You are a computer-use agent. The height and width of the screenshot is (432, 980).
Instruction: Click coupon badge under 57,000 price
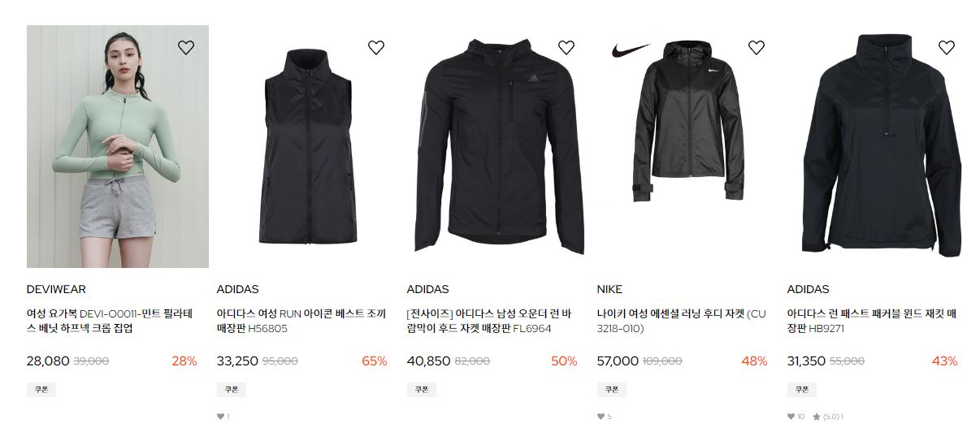point(612,390)
